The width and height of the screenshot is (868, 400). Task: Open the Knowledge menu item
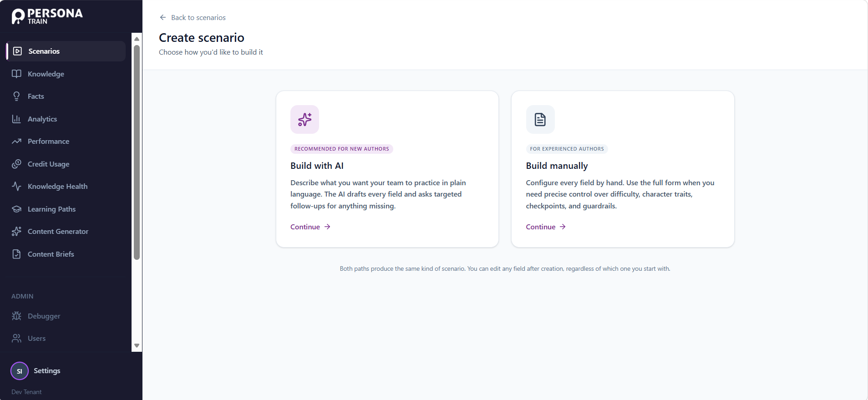coord(66,74)
